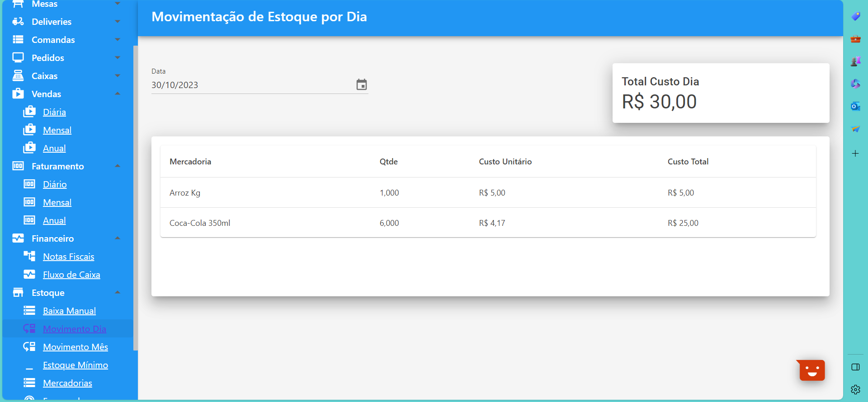Image resolution: width=868 pixels, height=402 pixels.
Task: Click the Estoque store icon
Action: pyautogui.click(x=18, y=293)
